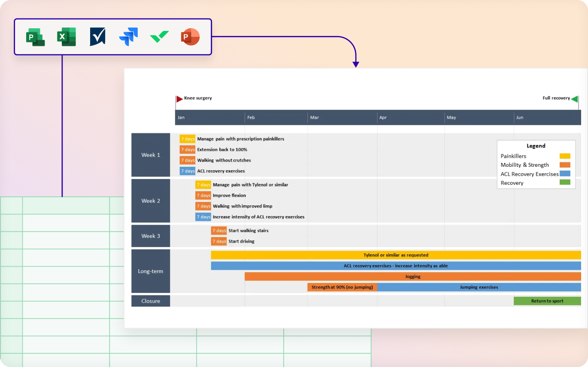This screenshot has width=588, height=367.
Task: Click 7 days bar for Start walking stairs
Action: [219, 231]
